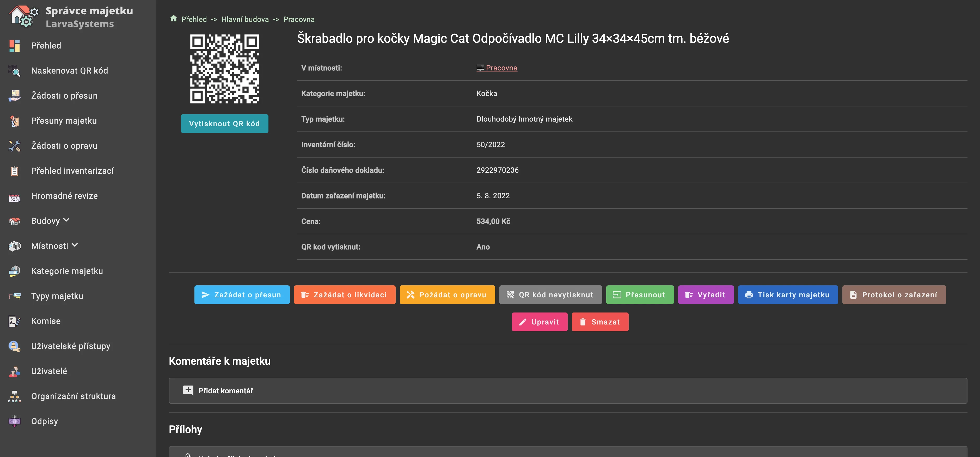Expand the Místnosti submenu chevron
Viewport: 980px width, 457px height.
coord(75,245)
